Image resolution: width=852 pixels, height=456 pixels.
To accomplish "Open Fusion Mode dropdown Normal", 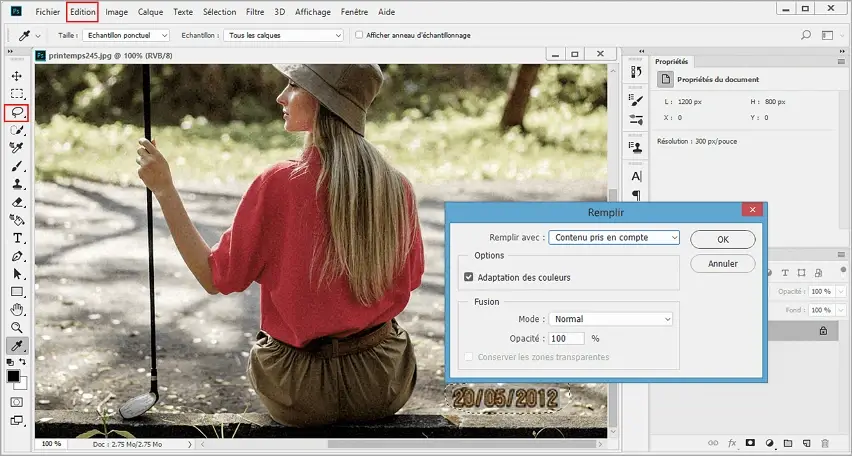I will 610,319.
